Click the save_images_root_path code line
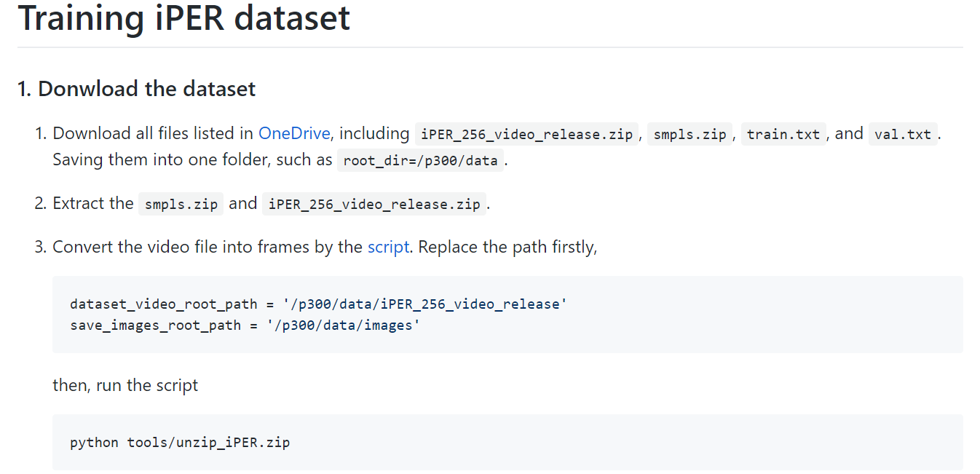980x474 pixels. tap(245, 325)
